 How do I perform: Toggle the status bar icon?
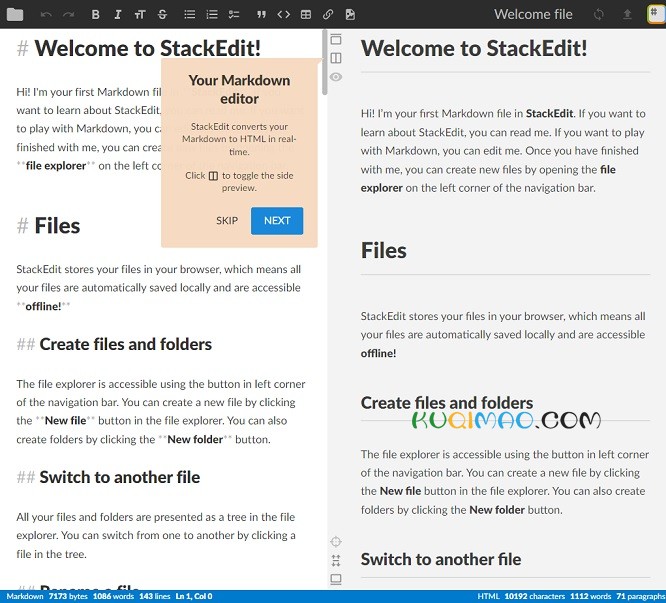click(336, 579)
